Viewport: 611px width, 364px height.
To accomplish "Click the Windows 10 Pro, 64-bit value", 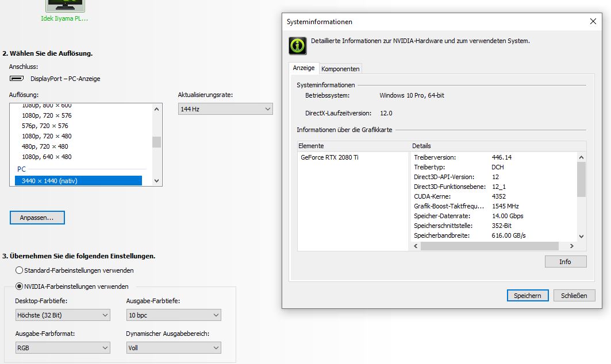I will click(x=412, y=95).
